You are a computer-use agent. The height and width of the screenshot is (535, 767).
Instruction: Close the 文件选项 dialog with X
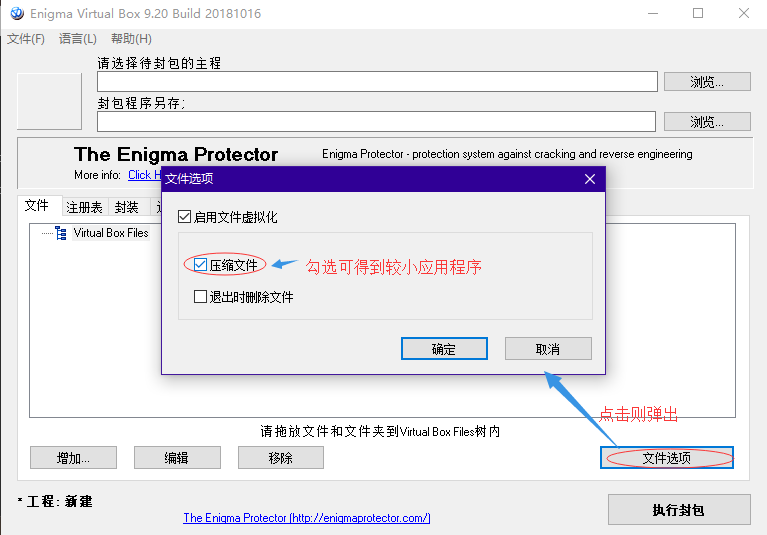[x=590, y=179]
